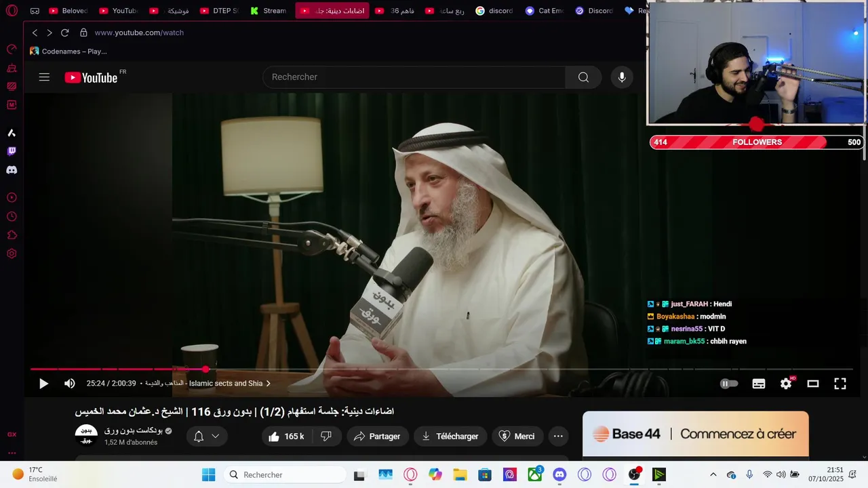
Task: Click the Télécharger download button
Action: coord(450,436)
